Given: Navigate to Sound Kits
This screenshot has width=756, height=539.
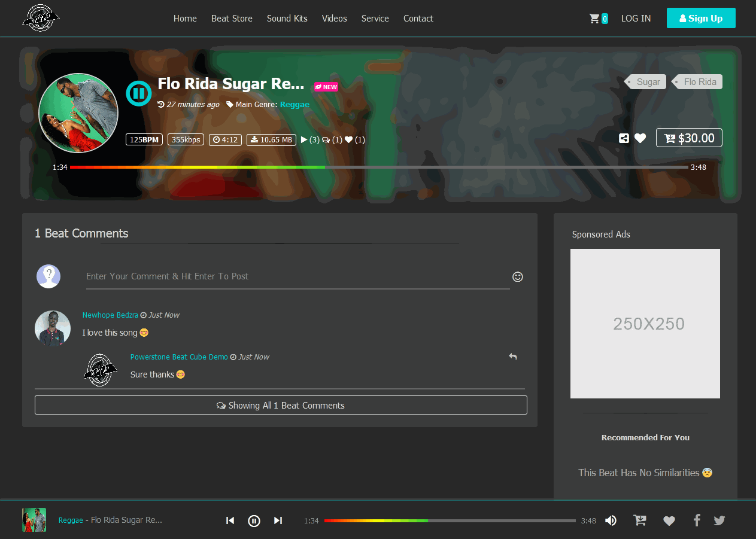Looking at the screenshot, I should click(287, 18).
